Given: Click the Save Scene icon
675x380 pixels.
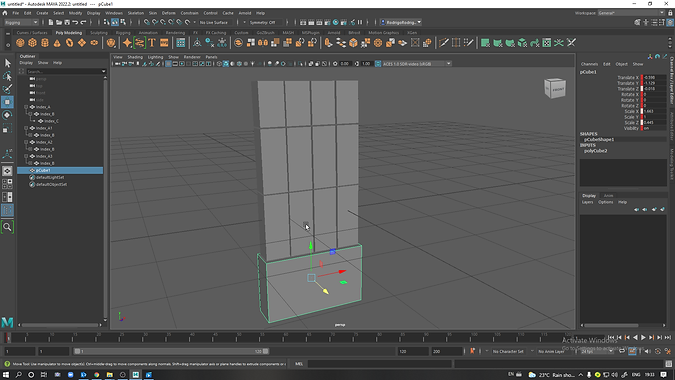Looking at the screenshot, I should pos(67,22).
